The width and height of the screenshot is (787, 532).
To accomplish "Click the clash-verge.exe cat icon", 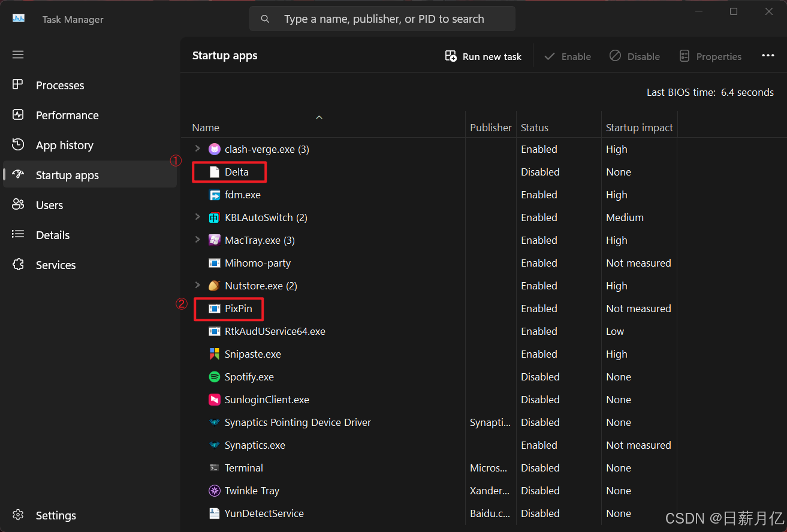I will click(x=214, y=149).
